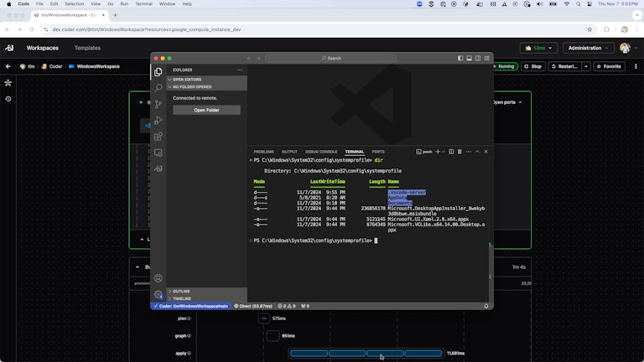This screenshot has height=362, width=644.
Task: Toggle the primary side bar layout
Action: [460, 58]
